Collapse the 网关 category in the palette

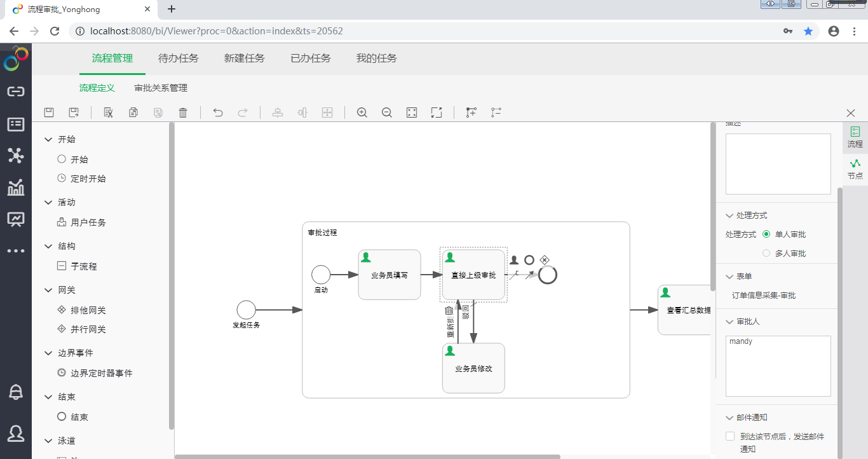(48, 290)
